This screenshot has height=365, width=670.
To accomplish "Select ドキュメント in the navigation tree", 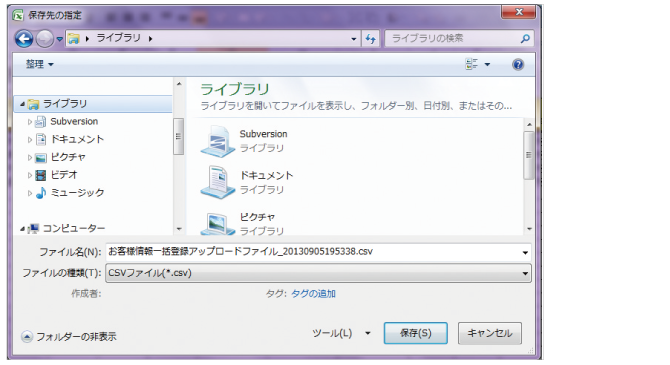I will 77,139.
